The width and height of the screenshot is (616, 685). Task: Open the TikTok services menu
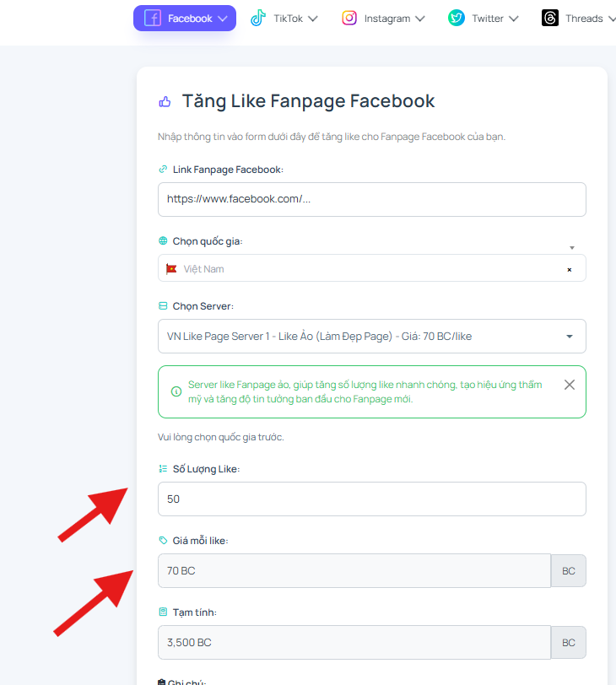(284, 19)
